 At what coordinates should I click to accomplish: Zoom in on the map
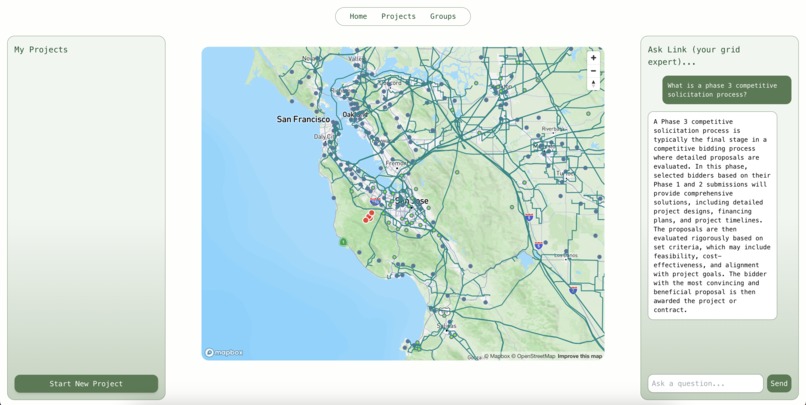[593, 58]
